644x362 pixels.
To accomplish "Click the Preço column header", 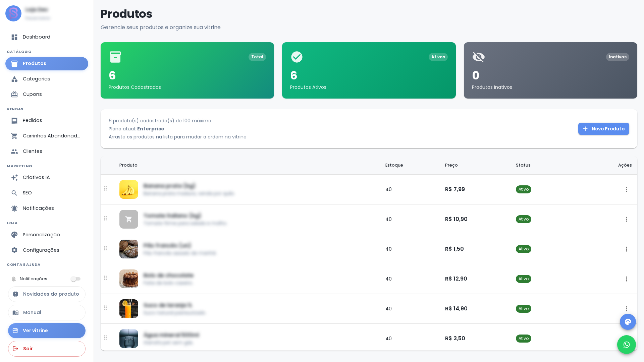I will pos(451,165).
